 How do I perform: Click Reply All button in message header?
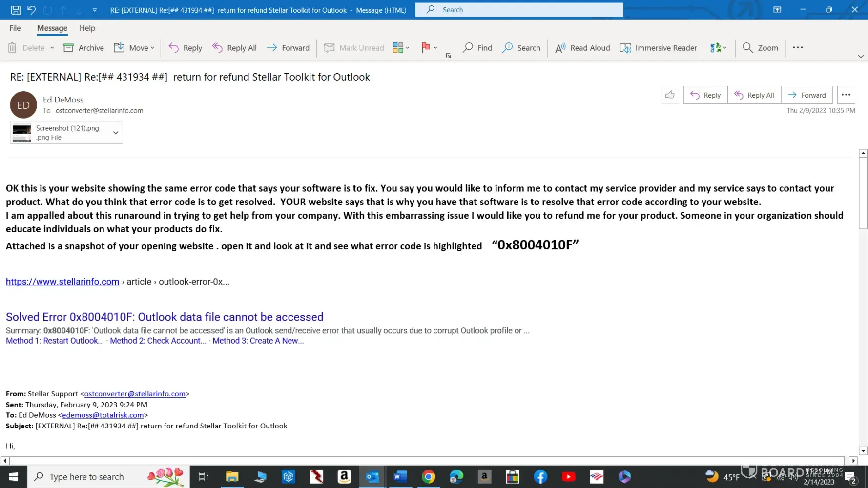tap(754, 95)
